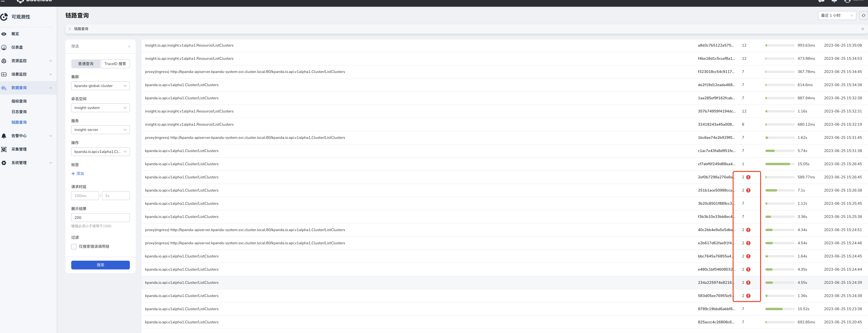This screenshot has width=868, height=333.
Task: Open 采集管理 menu item
Action: pyautogui.click(x=19, y=150)
